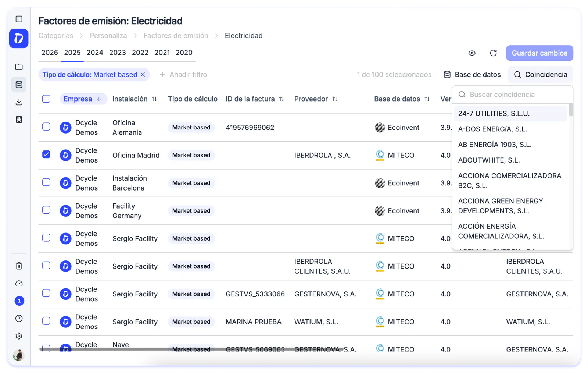Go to Categorías breadcrumb link
Viewport: 588px width, 373px height.
pos(56,36)
